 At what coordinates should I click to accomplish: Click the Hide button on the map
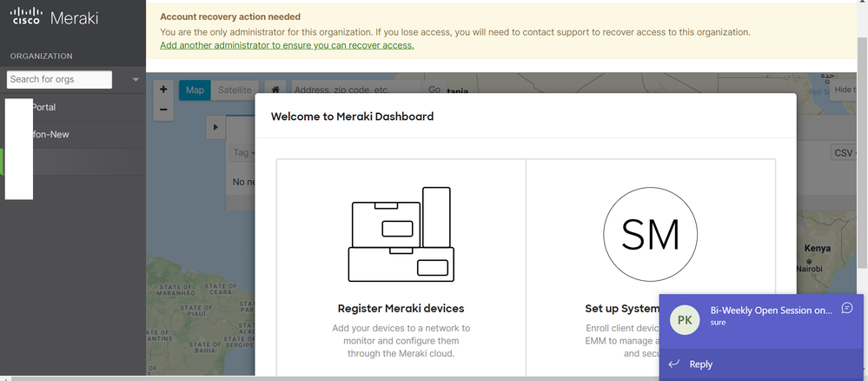(x=845, y=90)
